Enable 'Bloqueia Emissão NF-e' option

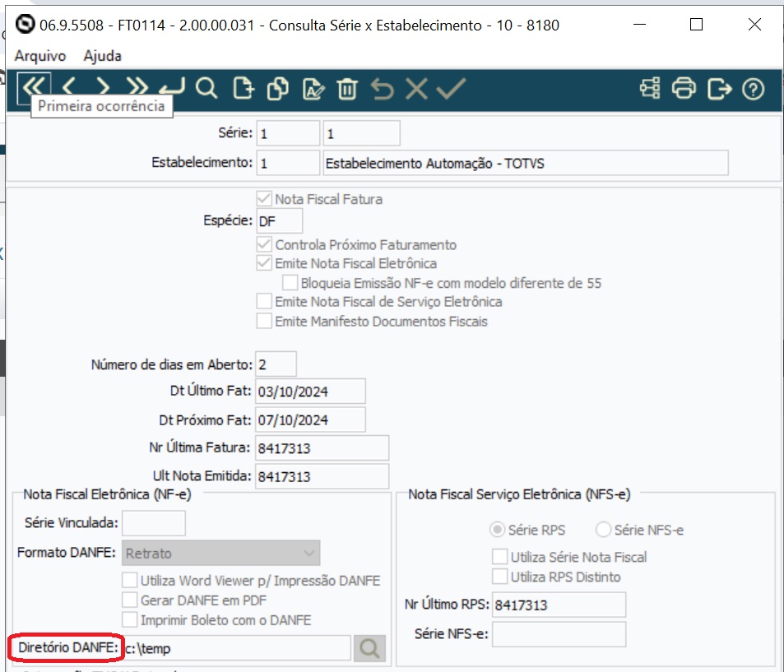290,282
